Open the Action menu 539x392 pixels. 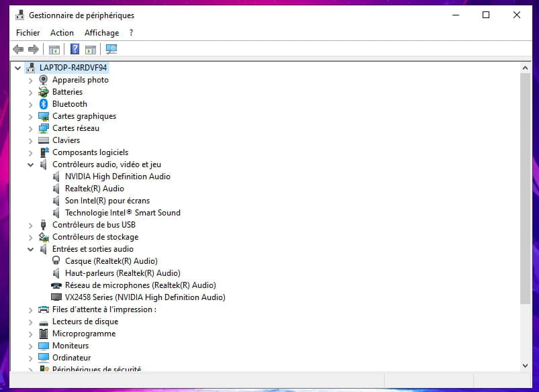click(x=62, y=33)
